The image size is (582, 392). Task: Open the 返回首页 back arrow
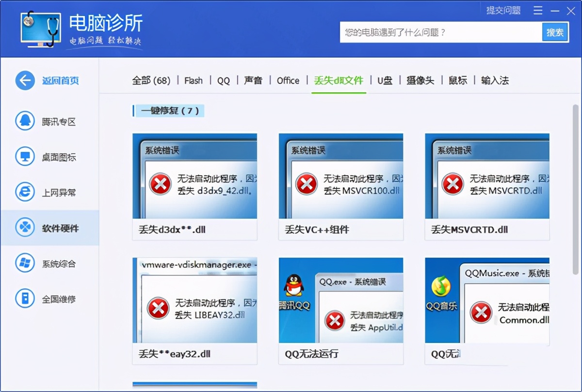pyautogui.click(x=25, y=80)
